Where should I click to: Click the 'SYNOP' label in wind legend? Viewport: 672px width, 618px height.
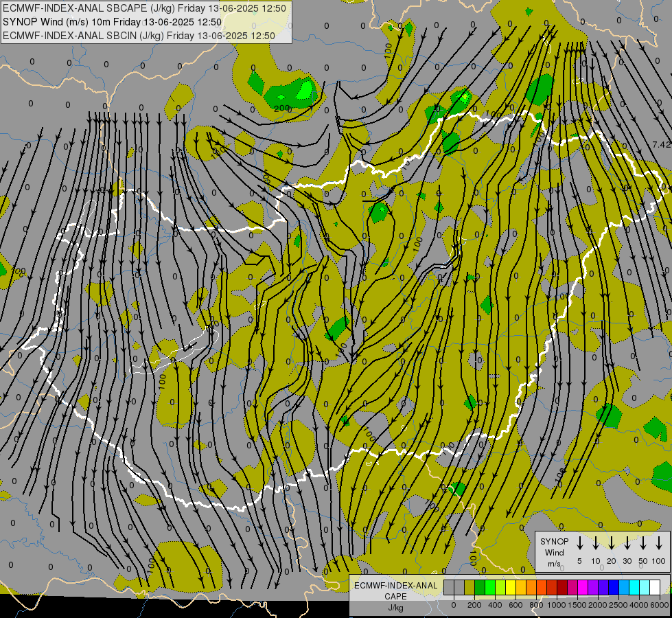coord(554,541)
